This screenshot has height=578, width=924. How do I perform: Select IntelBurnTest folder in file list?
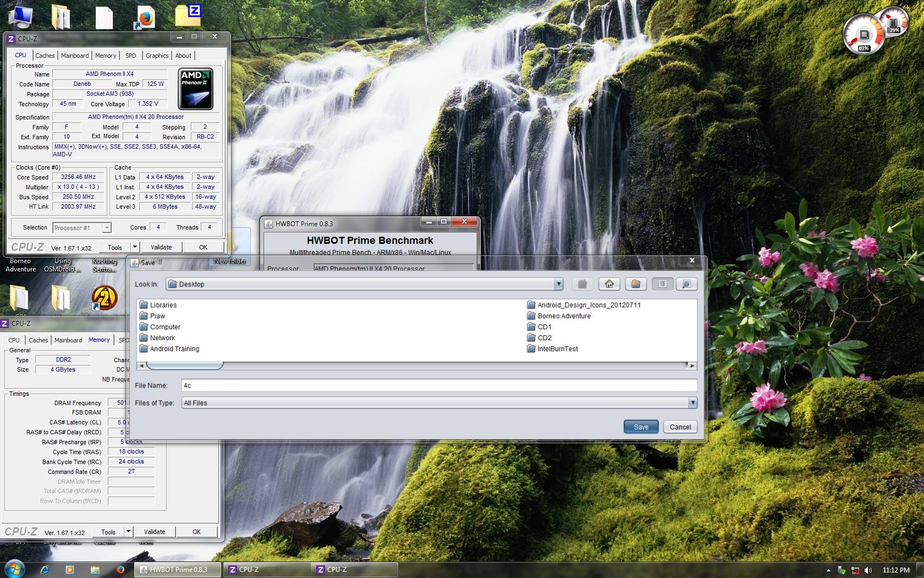click(x=553, y=349)
